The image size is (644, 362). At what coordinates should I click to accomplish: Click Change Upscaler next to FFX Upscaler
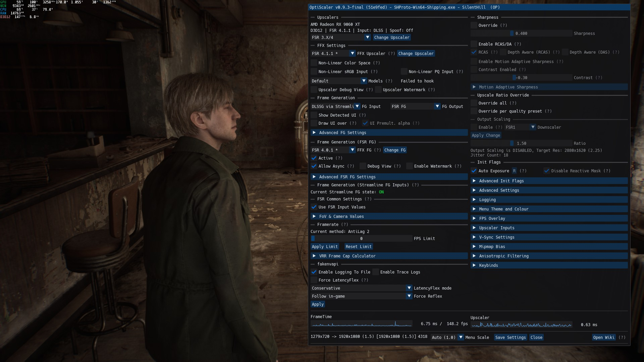(x=416, y=54)
